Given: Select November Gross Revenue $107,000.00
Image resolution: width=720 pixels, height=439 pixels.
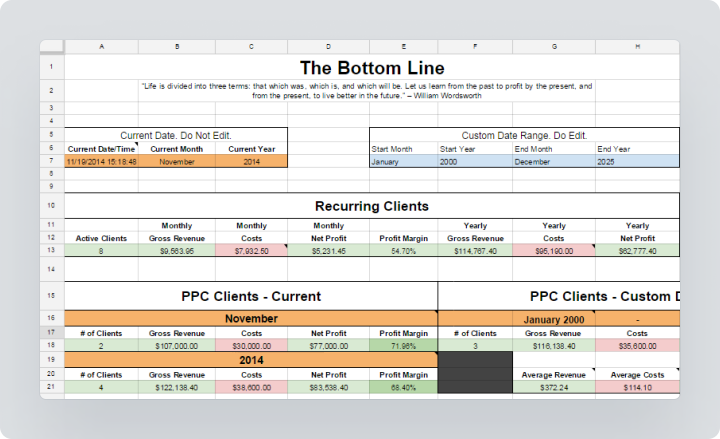Looking at the screenshot, I should (177, 346).
